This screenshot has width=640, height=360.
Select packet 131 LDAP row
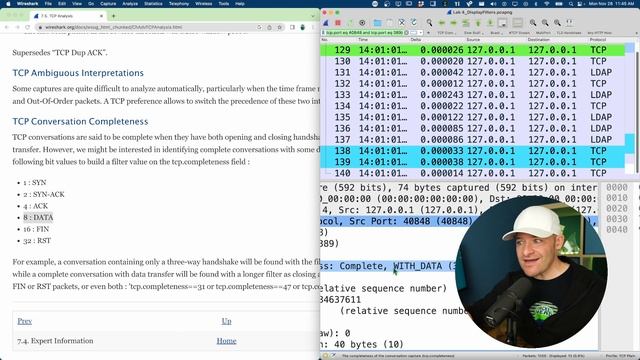click(473, 72)
